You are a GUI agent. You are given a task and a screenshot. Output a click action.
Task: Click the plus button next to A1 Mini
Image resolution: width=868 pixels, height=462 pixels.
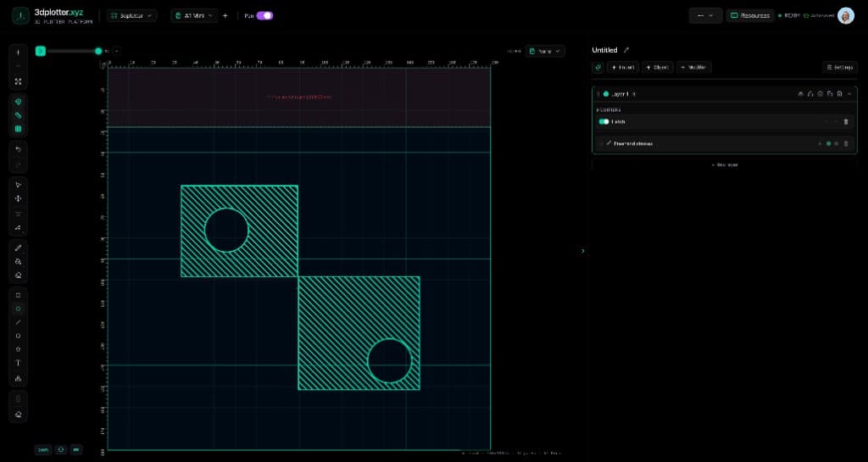225,15
